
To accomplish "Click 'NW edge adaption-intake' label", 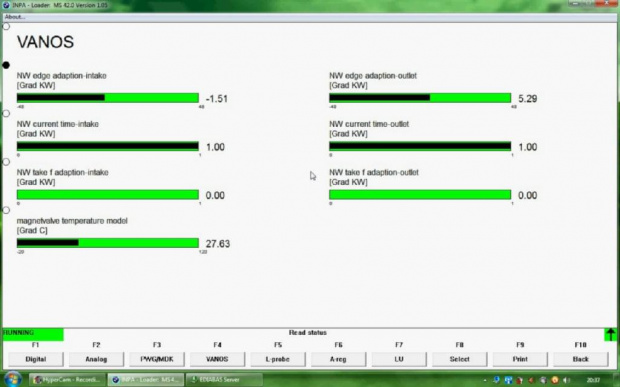I will (62, 76).
